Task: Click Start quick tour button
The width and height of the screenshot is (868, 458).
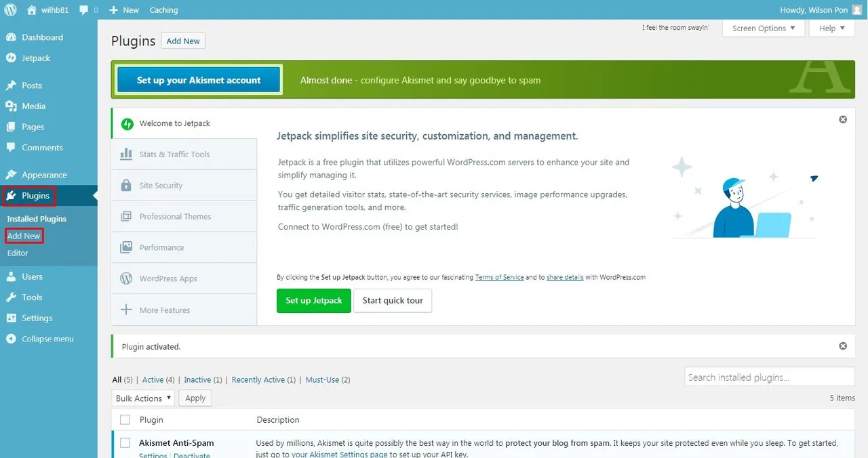Action: (x=393, y=300)
